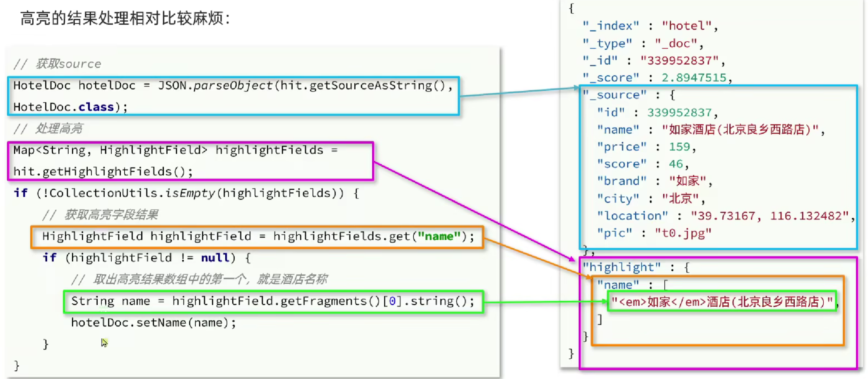Click the hotelDoc.setName(name) line
Image resolution: width=868 pixels, height=379 pixels.
(x=153, y=323)
